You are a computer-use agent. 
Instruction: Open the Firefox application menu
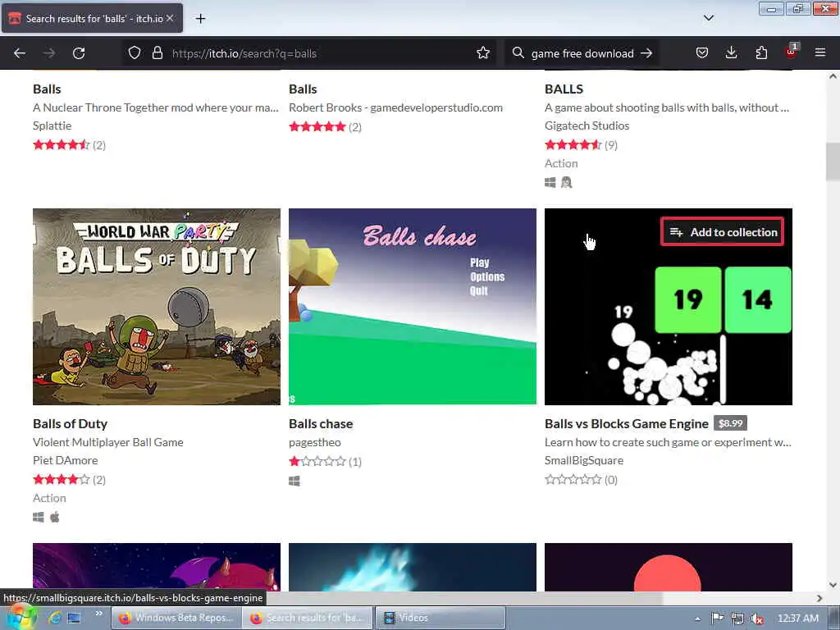(x=820, y=53)
